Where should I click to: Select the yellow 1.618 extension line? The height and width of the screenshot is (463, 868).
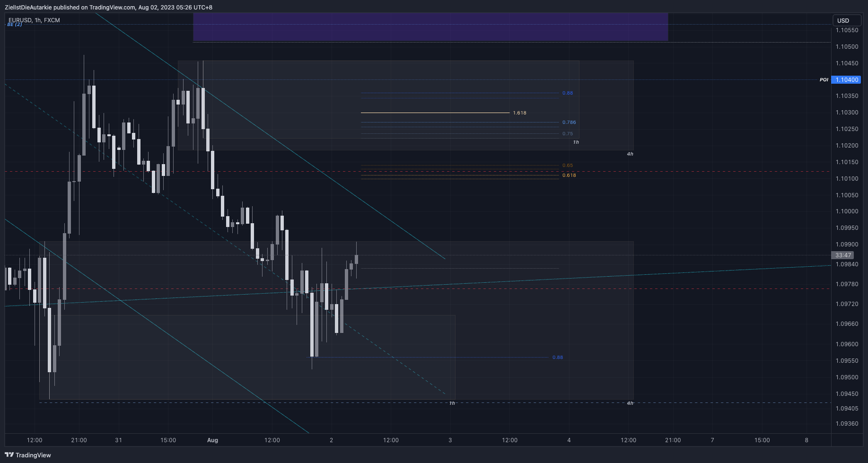click(x=435, y=113)
